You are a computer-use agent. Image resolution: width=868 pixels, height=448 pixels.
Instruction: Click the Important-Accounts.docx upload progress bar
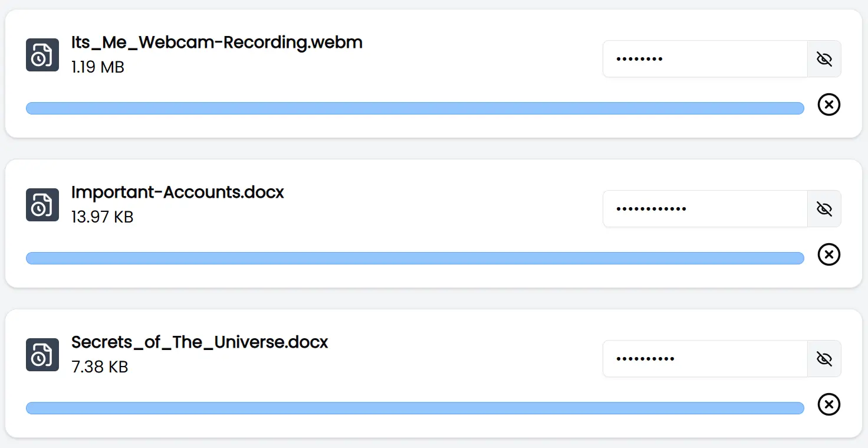tap(415, 258)
